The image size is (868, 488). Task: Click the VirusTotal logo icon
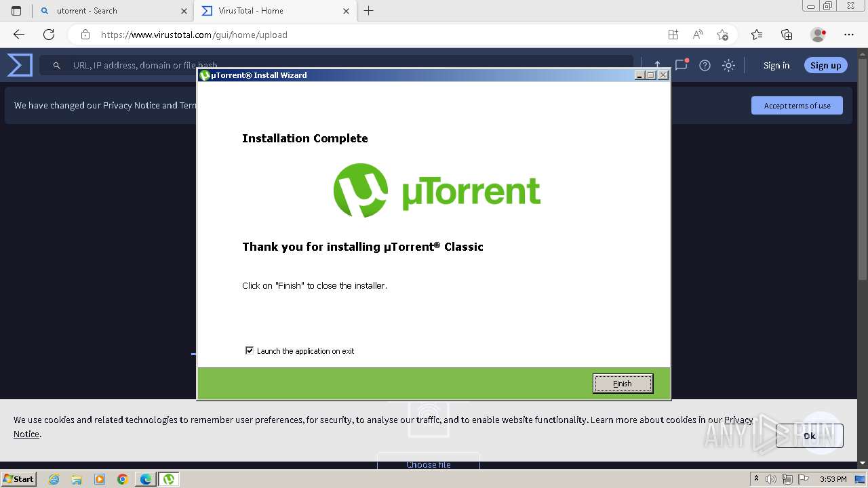(x=20, y=65)
